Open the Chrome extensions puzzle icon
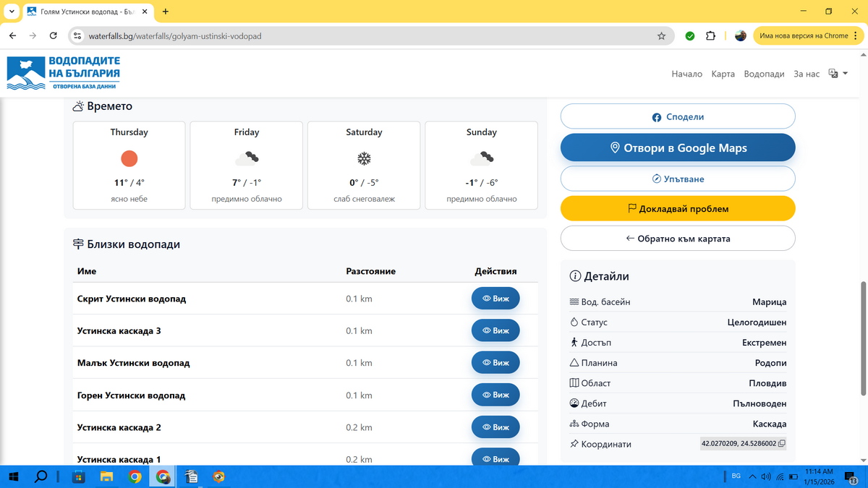 click(710, 35)
